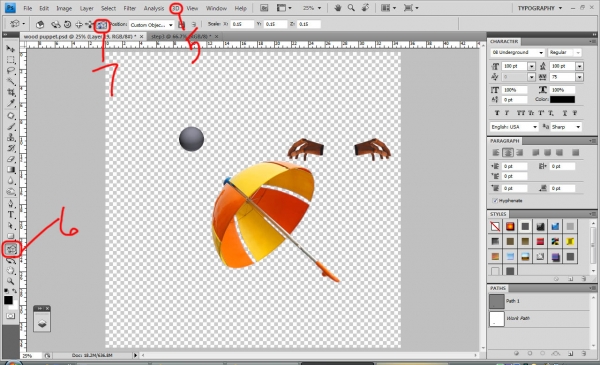Screen dimensions: 600x365
Task: Open the File menu
Action: (x=28, y=8)
